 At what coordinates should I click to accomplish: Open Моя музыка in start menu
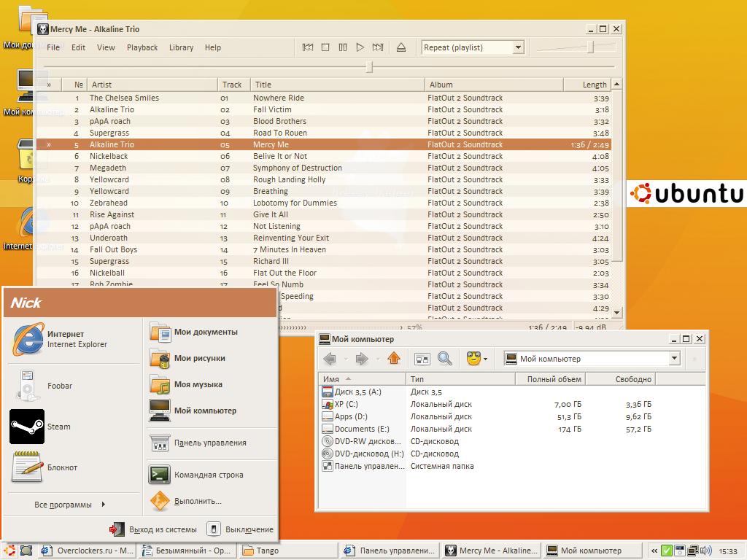point(211,385)
